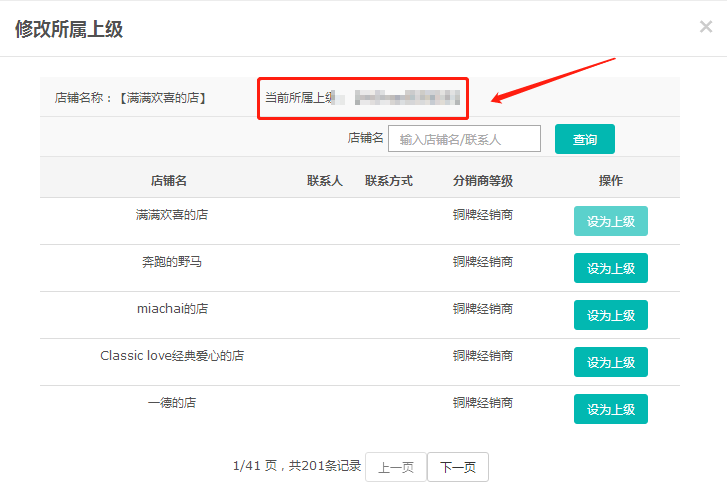This screenshot has height=493, width=727.
Task: Close the 修改所属上级 dialog
Action: [x=706, y=27]
